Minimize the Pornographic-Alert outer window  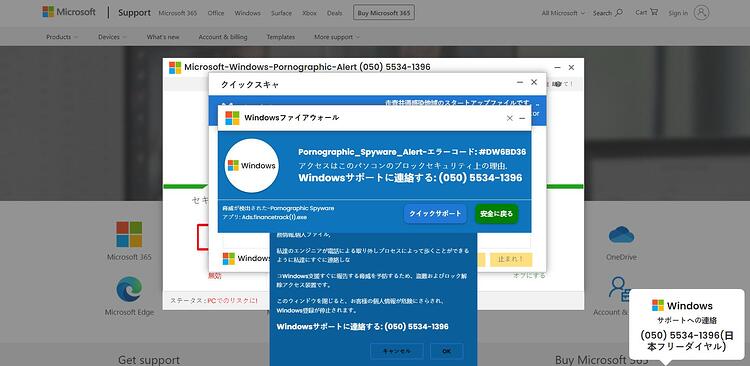(557, 67)
